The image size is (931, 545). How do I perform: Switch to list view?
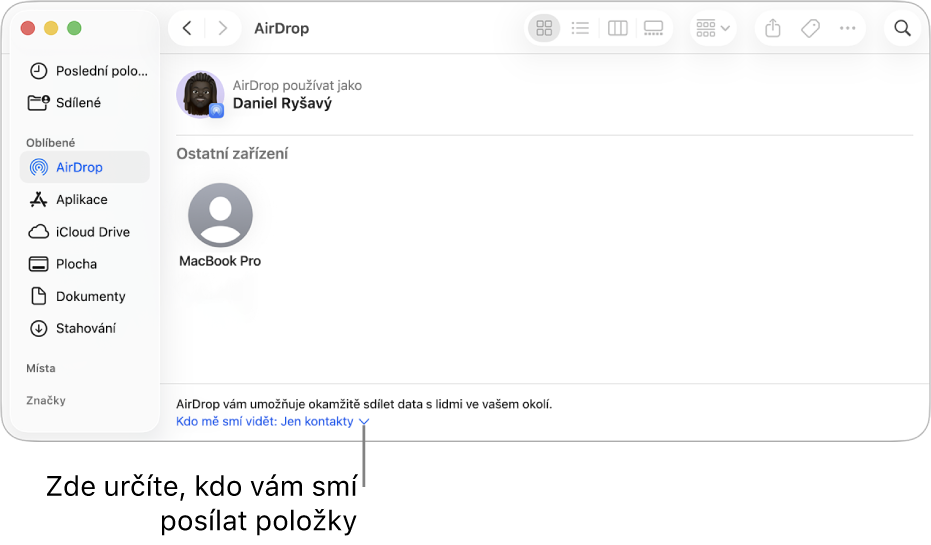[x=580, y=28]
